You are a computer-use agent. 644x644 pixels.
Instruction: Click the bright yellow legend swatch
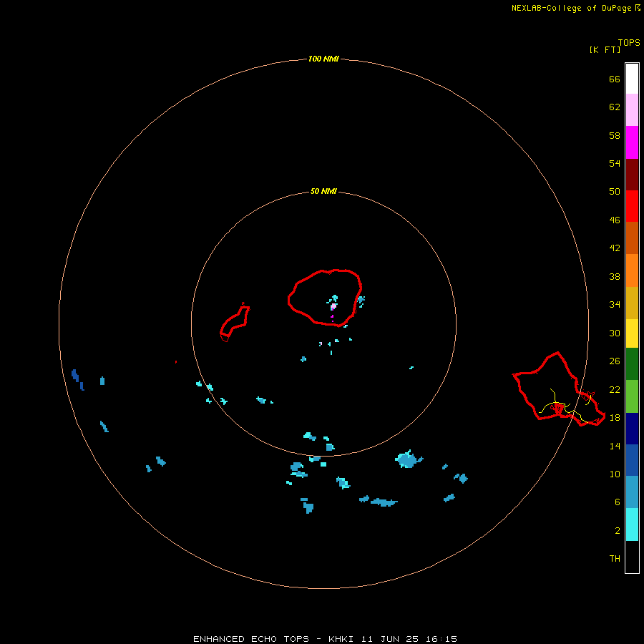[632, 333]
